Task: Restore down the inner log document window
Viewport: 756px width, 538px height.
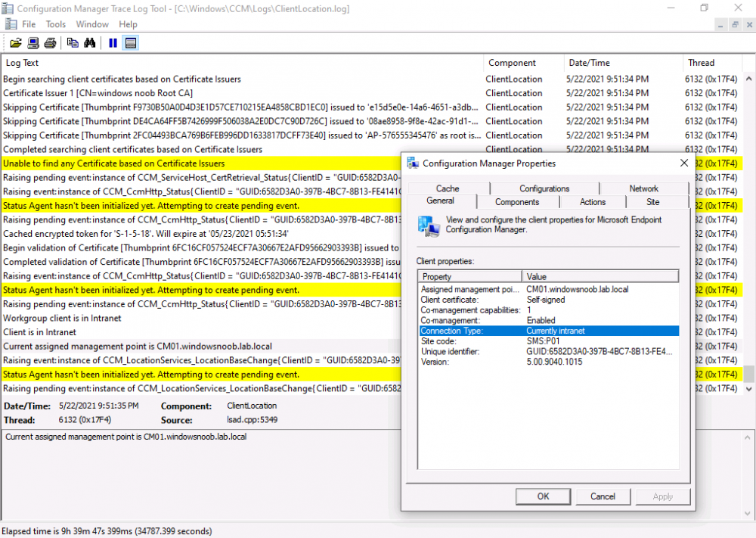Action: pyautogui.click(x=735, y=25)
